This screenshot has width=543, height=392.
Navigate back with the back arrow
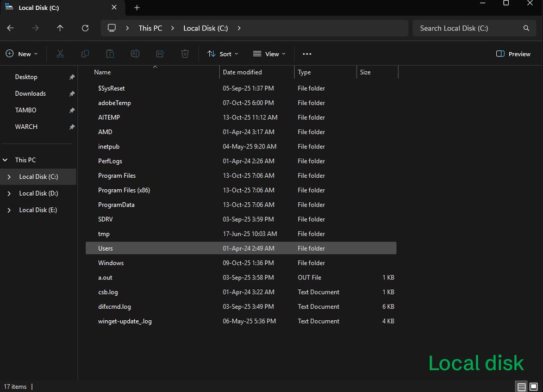pyautogui.click(x=10, y=28)
